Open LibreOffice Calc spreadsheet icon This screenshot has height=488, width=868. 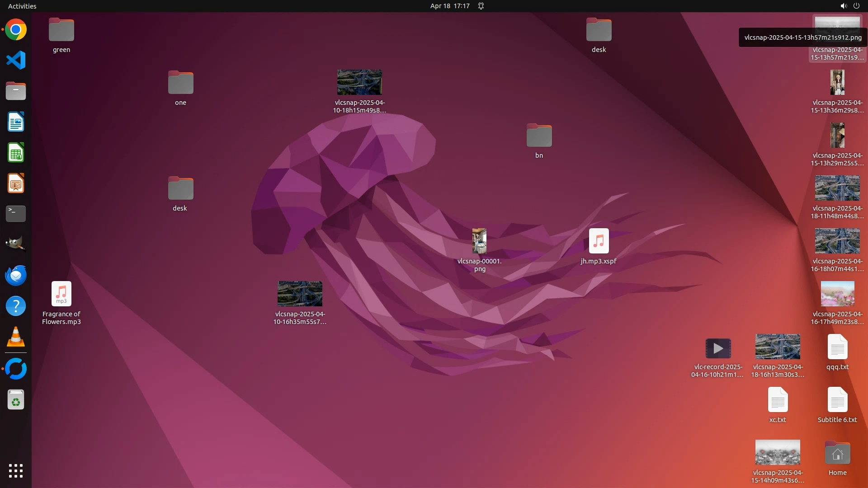[16, 153]
